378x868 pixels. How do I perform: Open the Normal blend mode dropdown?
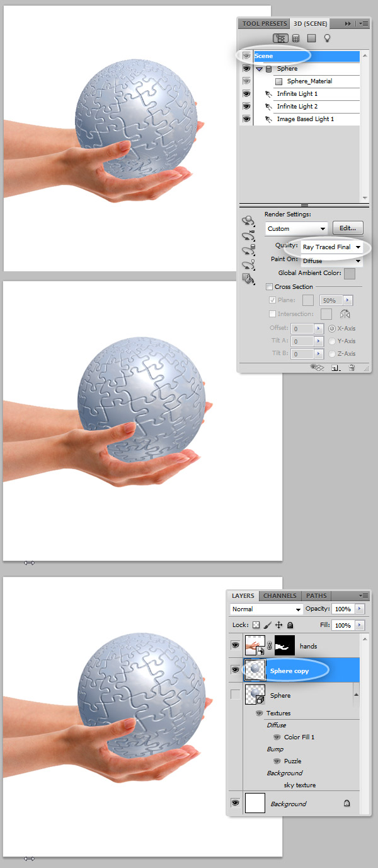pos(266,609)
